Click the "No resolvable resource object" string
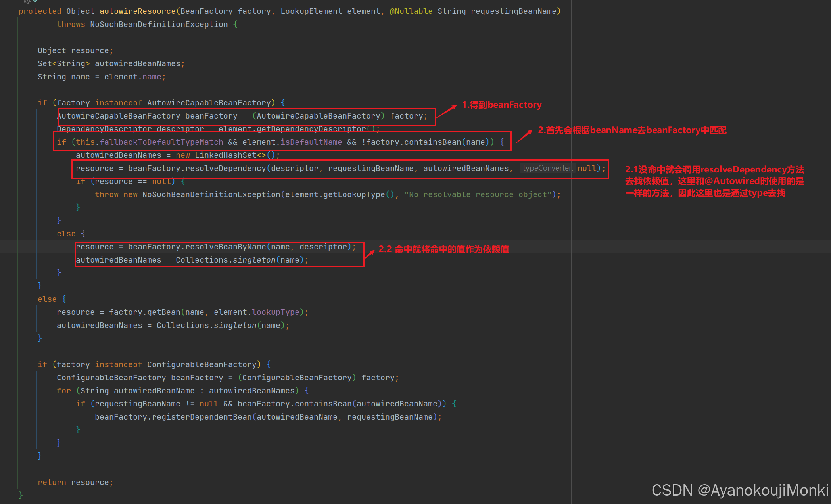 [x=478, y=194]
